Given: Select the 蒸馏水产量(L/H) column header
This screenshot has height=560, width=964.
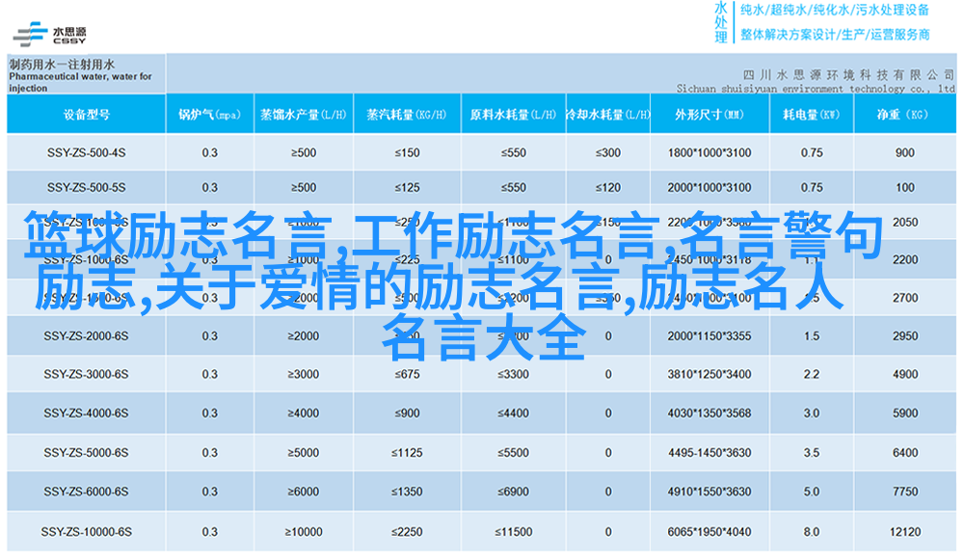Looking at the screenshot, I should click(x=303, y=115).
